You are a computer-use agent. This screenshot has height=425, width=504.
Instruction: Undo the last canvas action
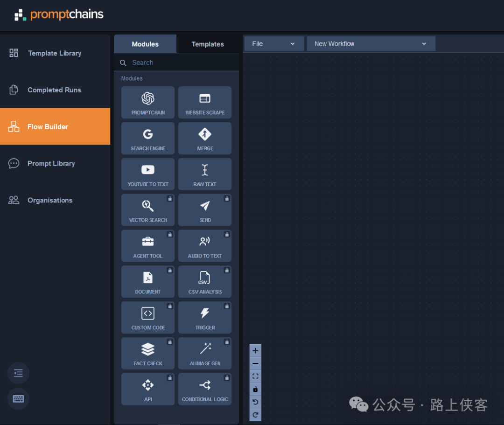click(255, 402)
